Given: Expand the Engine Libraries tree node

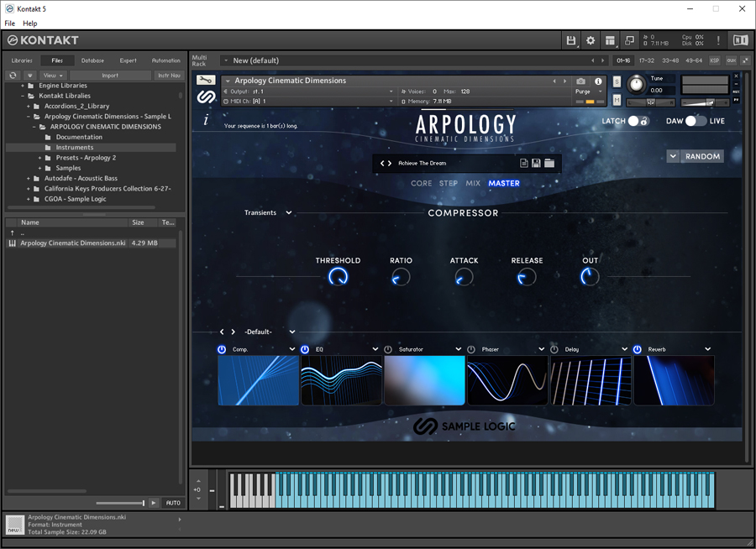Looking at the screenshot, I should [x=23, y=86].
